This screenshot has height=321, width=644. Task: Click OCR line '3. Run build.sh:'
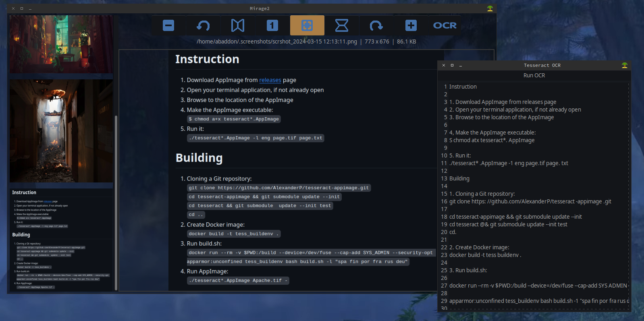point(468,270)
